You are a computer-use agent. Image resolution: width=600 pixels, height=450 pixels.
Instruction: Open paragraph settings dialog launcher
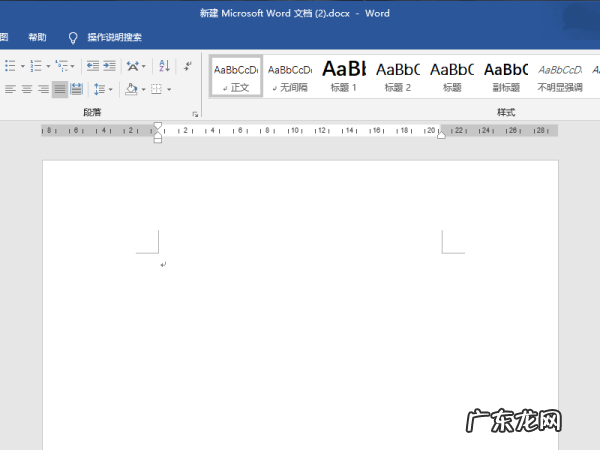click(195, 114)
